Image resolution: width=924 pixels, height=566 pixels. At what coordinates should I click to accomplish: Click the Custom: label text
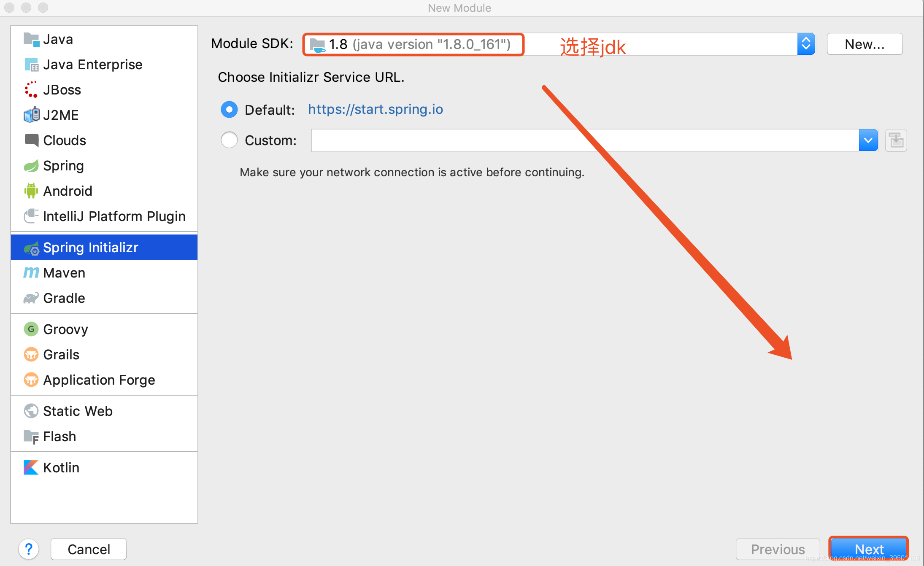(270, 140)
